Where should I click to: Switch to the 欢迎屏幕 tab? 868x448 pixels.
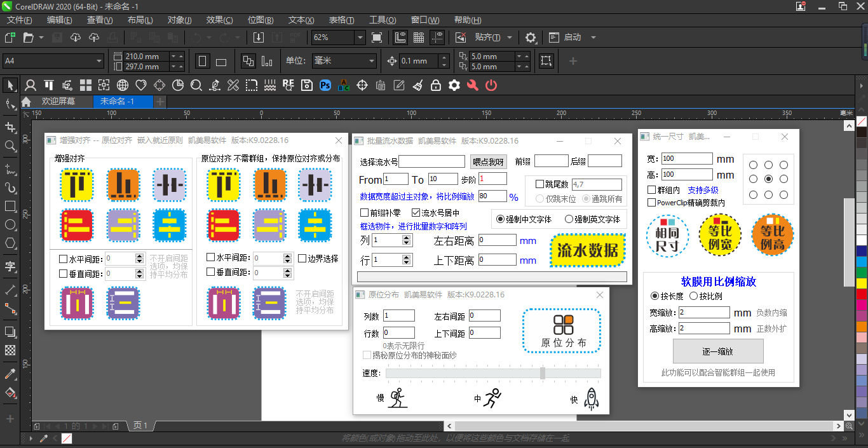click(x=58, y=100)
